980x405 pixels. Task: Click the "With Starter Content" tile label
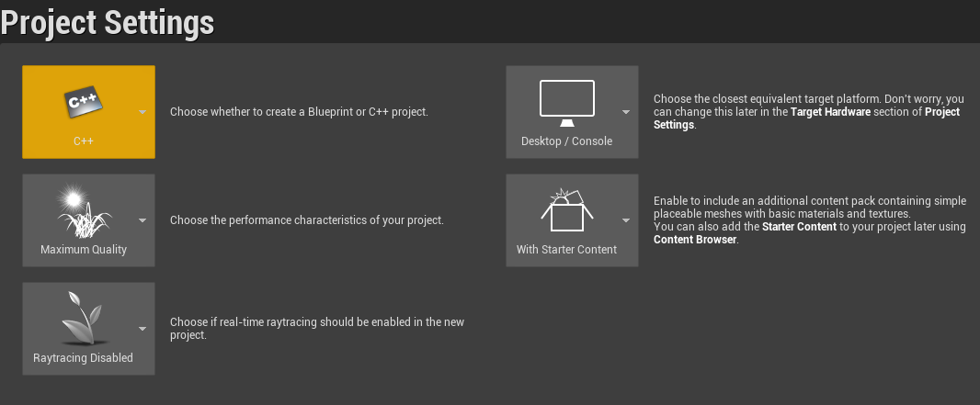(566, 250)
